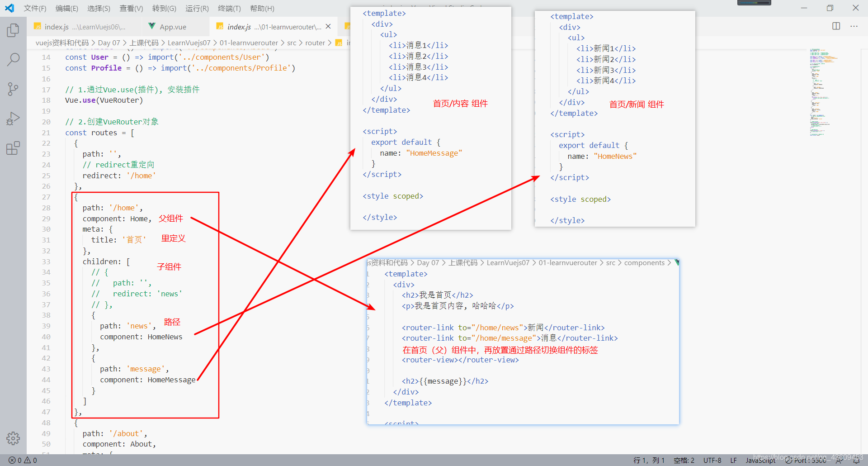Click the notifications bell in status bar
Viewport: 868px width, 466px height.
pyautogui.click(x=856, y=460)
